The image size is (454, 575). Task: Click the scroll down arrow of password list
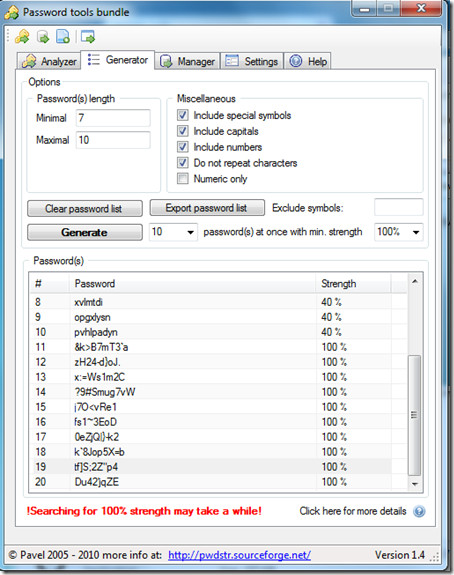pyautogui.click(x=414, y=483)
